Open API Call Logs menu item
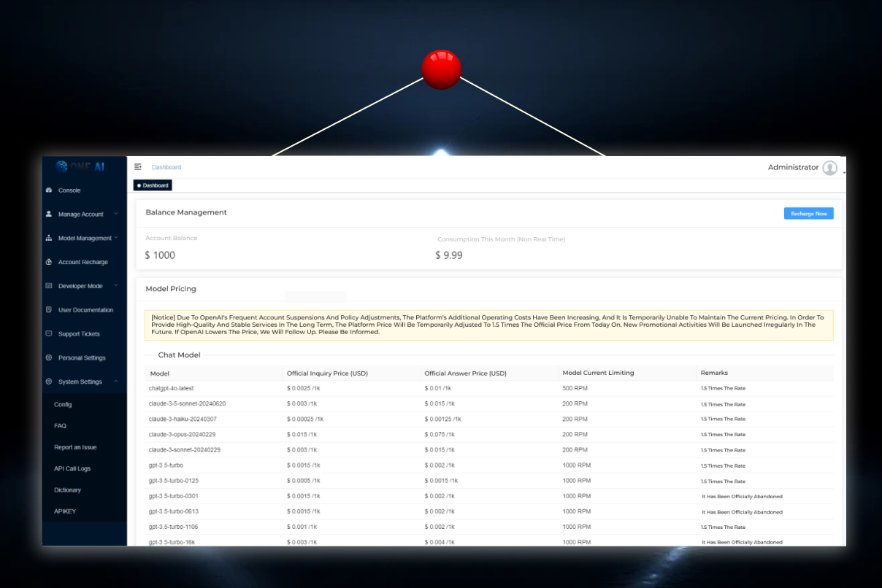Screen dimensions: 882x588 tap(72, 468)
